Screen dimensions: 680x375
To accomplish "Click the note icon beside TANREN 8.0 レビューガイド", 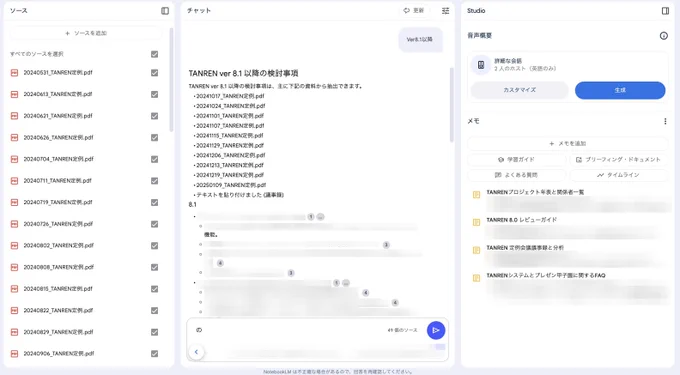I will coord(476,222).
